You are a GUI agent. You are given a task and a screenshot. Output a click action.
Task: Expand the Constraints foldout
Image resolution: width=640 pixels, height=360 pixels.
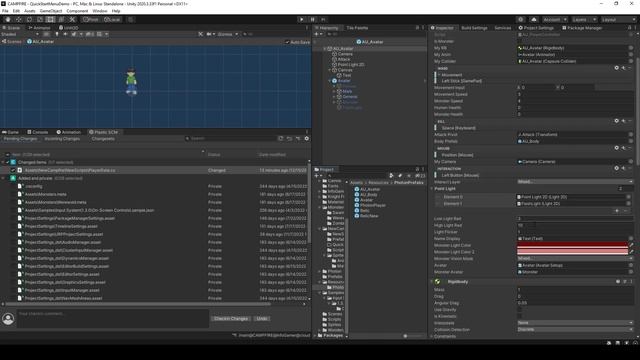pos(432,336)
